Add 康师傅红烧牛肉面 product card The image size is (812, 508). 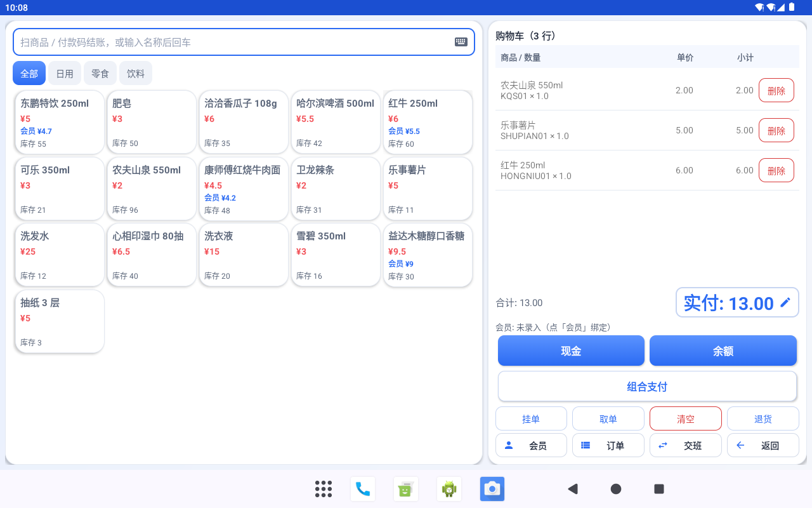tap(244, 189)
